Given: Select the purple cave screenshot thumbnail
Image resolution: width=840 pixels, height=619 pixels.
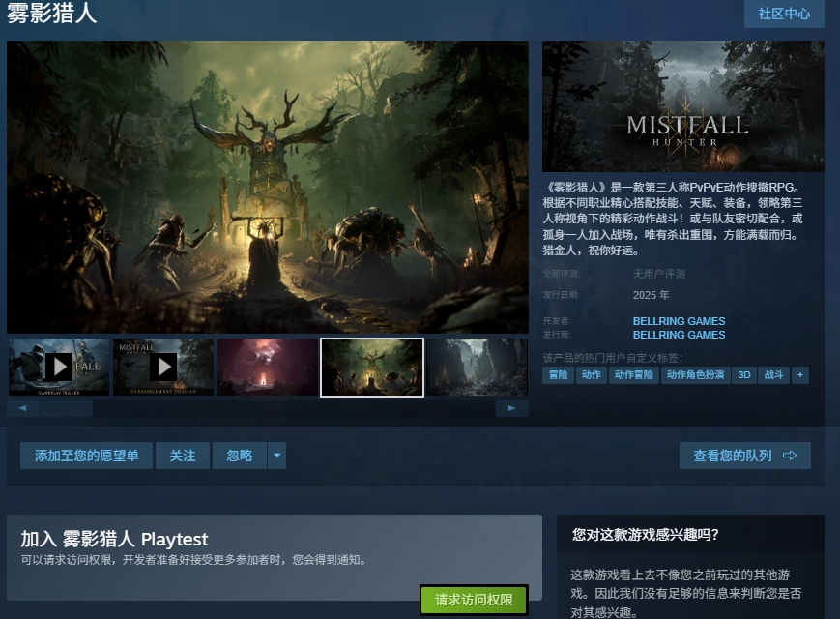Looking at the screenshot, I should [x=268, y=367].
